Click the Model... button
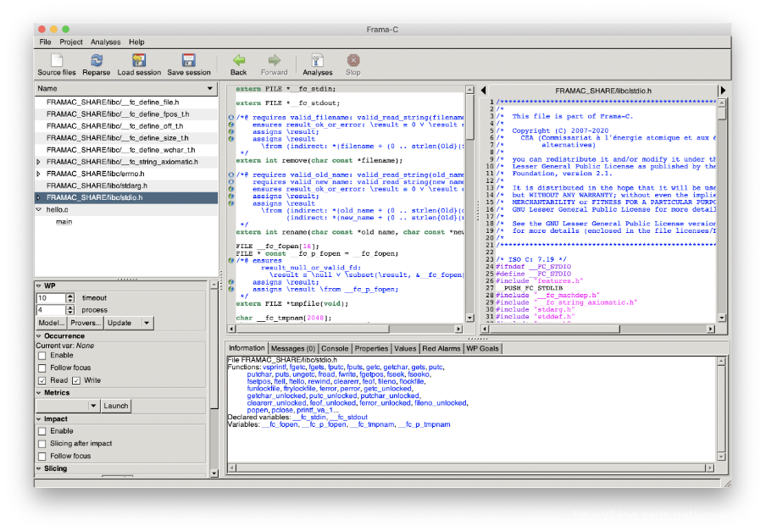 click(x=52, y=323)
